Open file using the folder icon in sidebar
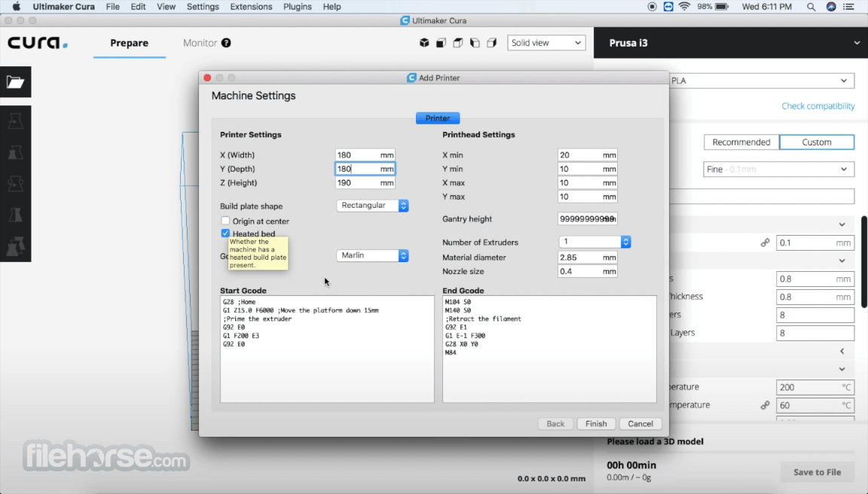The width and height of the screenshot is (868, 494). (16, 82)
